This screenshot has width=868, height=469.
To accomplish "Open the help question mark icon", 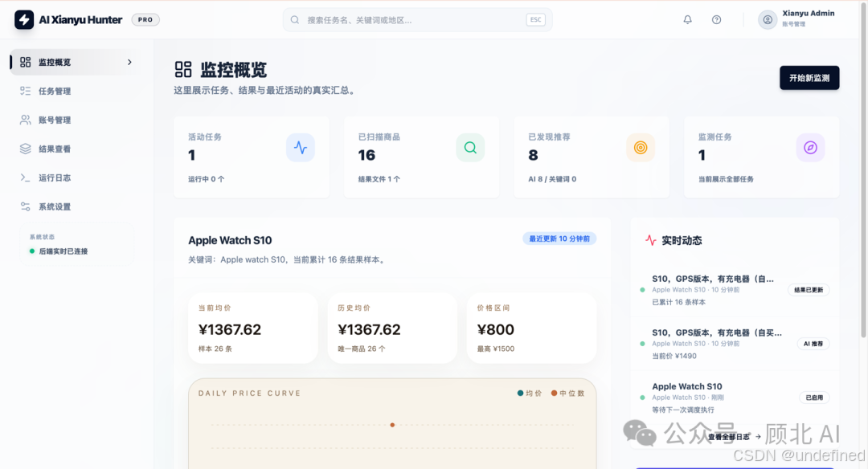I will 716,20.
